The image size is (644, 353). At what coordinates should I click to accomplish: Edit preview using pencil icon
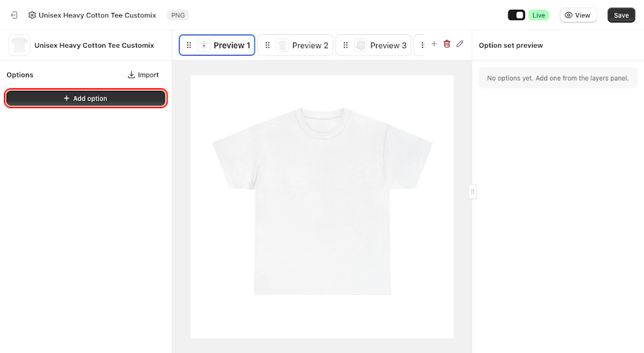(x=460, y=44)
